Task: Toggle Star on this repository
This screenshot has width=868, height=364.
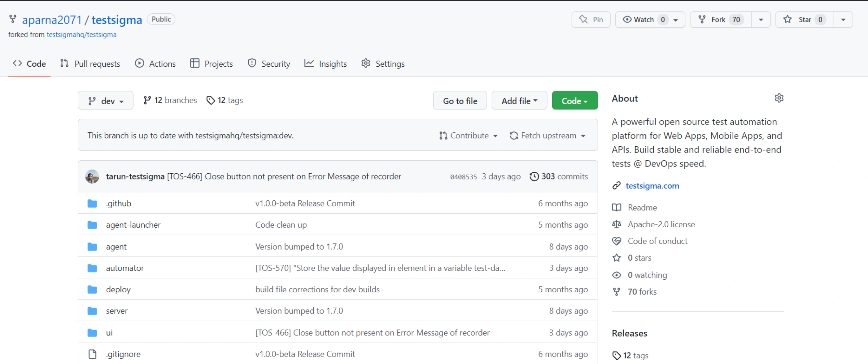Action: click(x=804, y=20)
